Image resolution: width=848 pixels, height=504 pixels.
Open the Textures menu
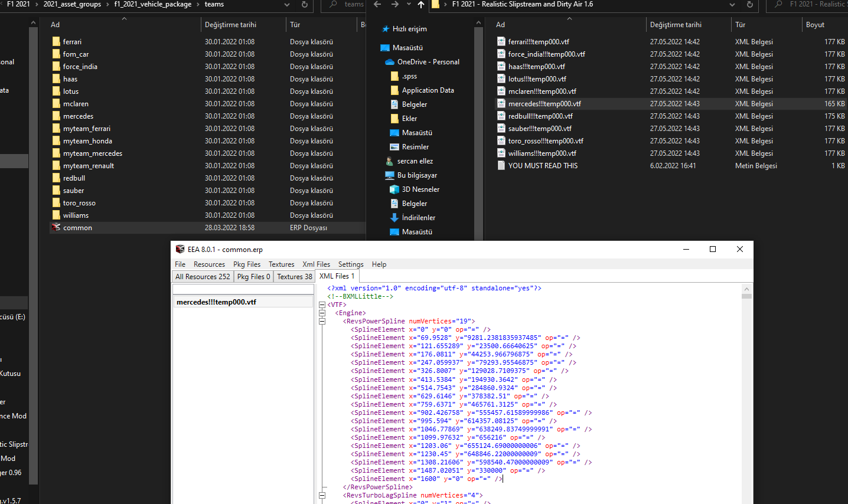(281, 264)
